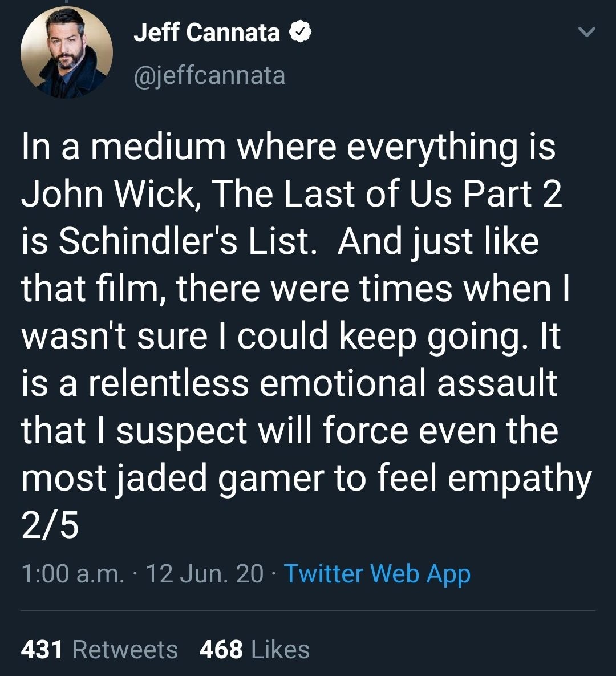The width and height of the screenshot is (616, 676).
Task: Click the Jeff Cannata display name
Action: (206, 33)
